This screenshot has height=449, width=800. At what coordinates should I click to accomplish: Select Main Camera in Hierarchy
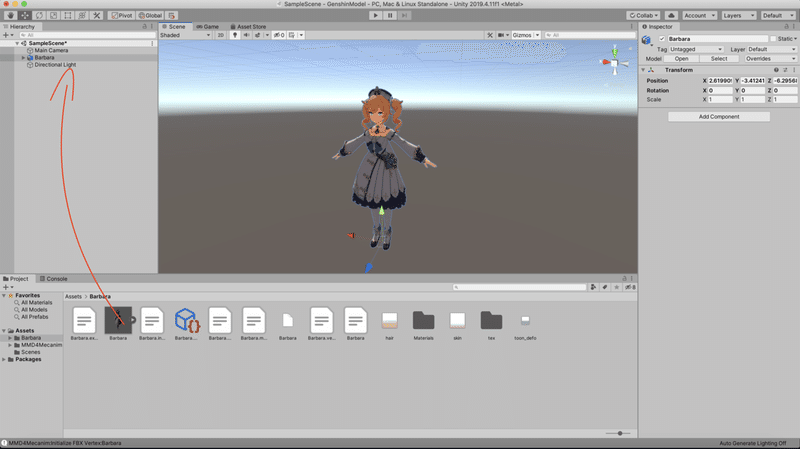pos(51,51)
